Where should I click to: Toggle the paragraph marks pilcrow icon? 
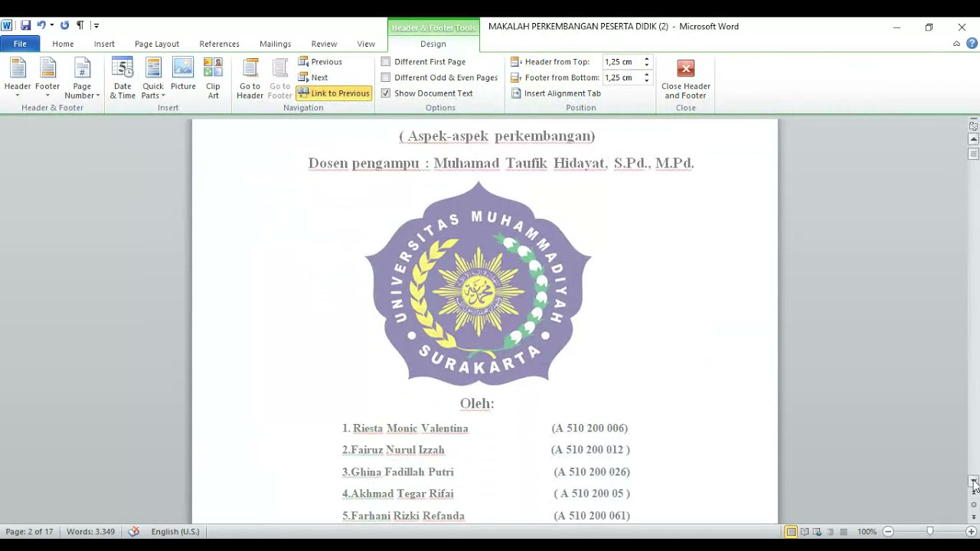point(80,26)
